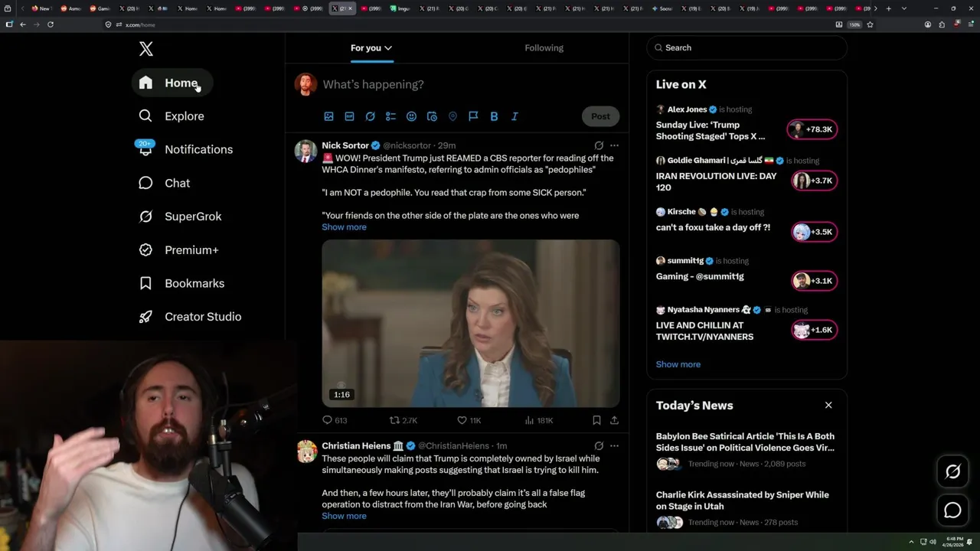
Task: Open the Babylon Bee Satirical Article news story
Action: (745, 449)
